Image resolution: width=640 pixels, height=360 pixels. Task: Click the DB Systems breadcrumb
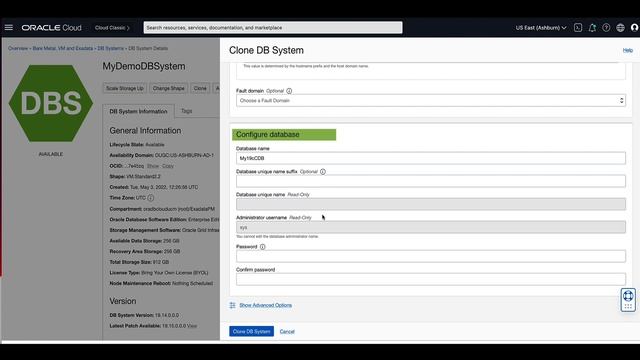click(x=110, y=48)
